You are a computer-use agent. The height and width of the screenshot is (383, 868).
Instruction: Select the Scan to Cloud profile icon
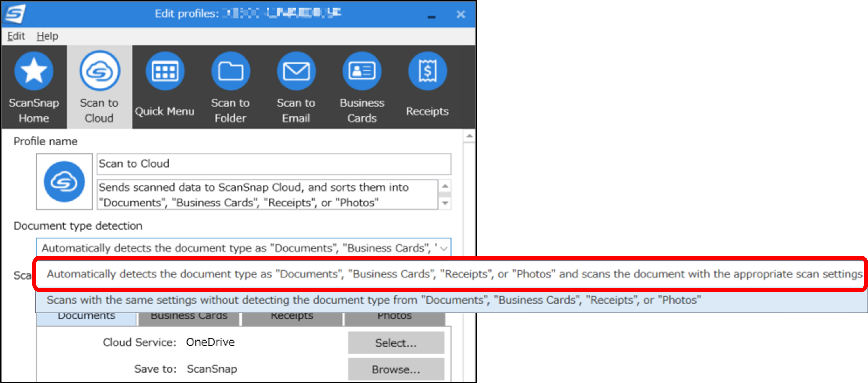(99, 71)
